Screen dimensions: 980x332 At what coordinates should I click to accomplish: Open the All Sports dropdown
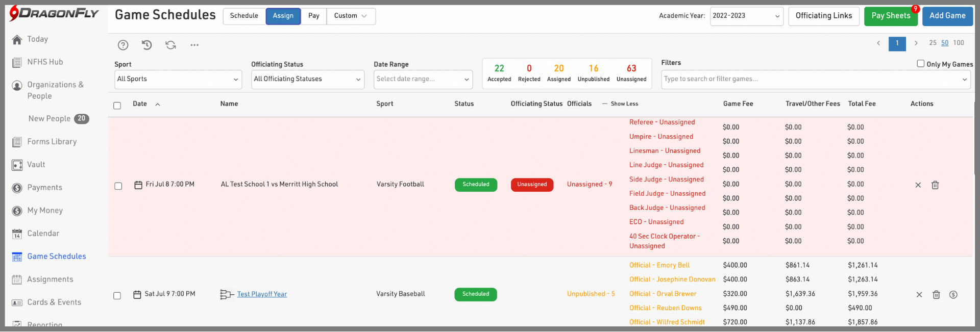(x=178, y=80)
